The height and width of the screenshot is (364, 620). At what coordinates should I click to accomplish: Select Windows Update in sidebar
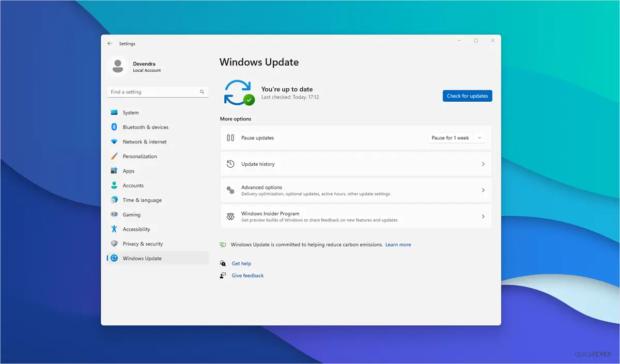158,258
